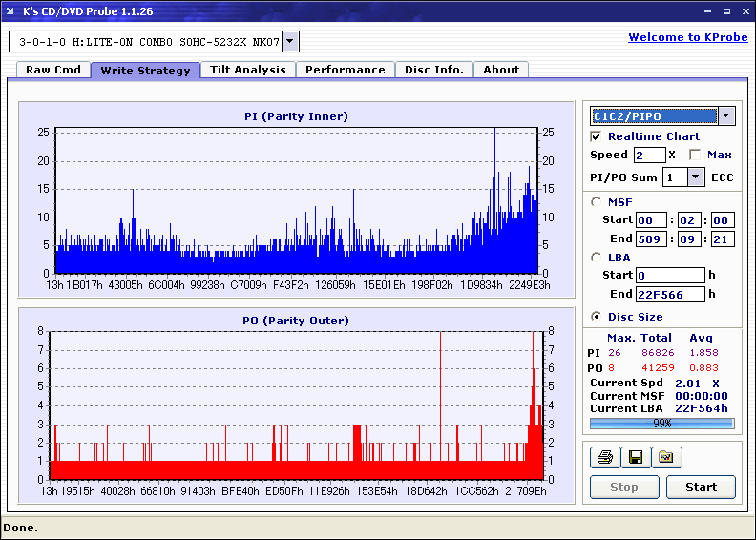Click the LBA End value field
Image resolution: width=756 pixels, height=540 pixels.
point(671,294)
